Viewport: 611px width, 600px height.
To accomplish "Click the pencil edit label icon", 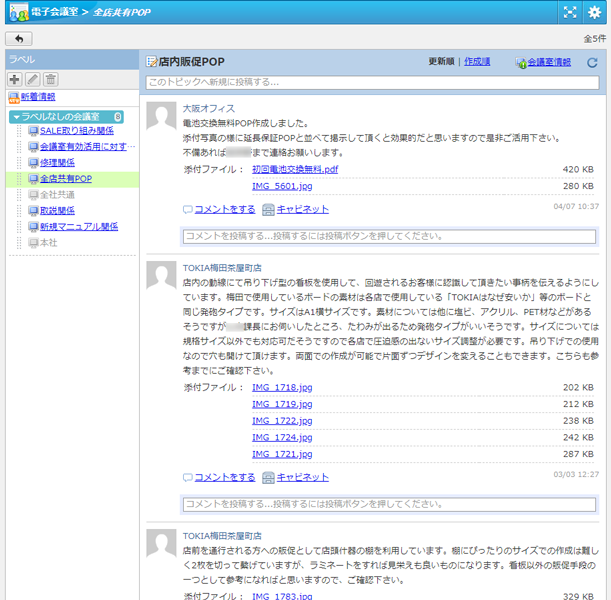I will point(32,79).
